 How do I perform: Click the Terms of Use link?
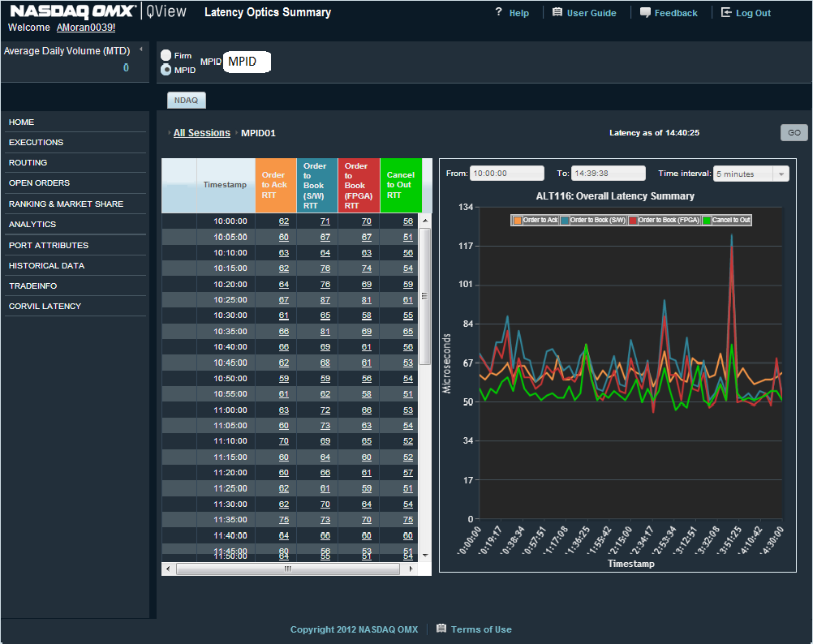(x=481, y=629)
